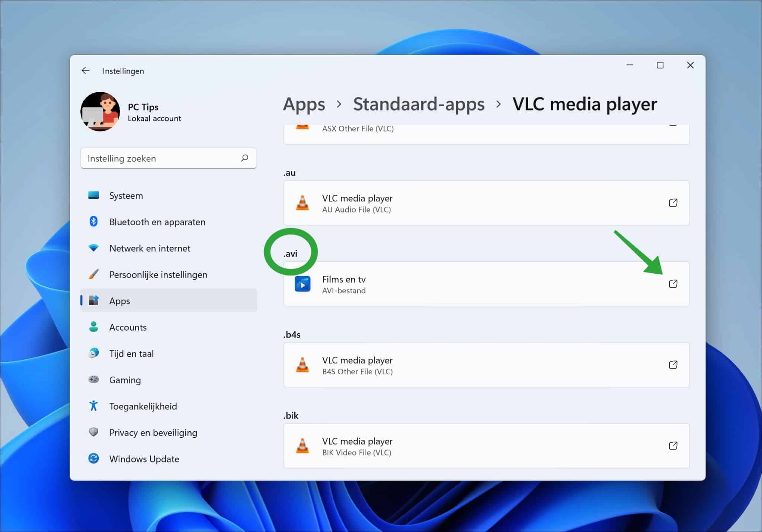Click the Toegankelijkheid accessibility icon
762x532 pixels.
93,406
